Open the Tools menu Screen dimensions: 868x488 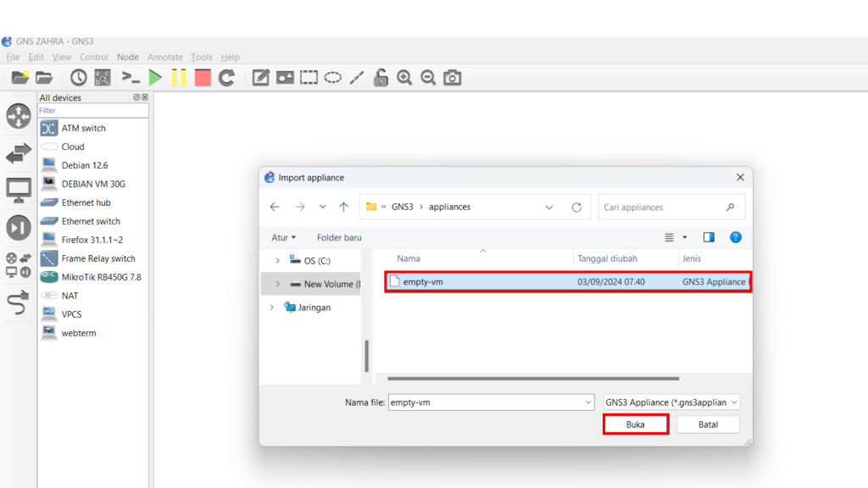[x=202, y=58]
